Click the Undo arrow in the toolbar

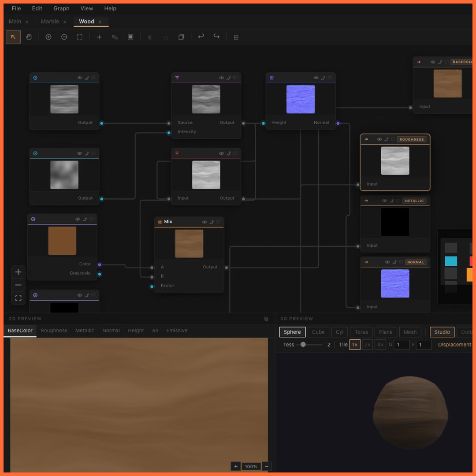coord(201,37)
